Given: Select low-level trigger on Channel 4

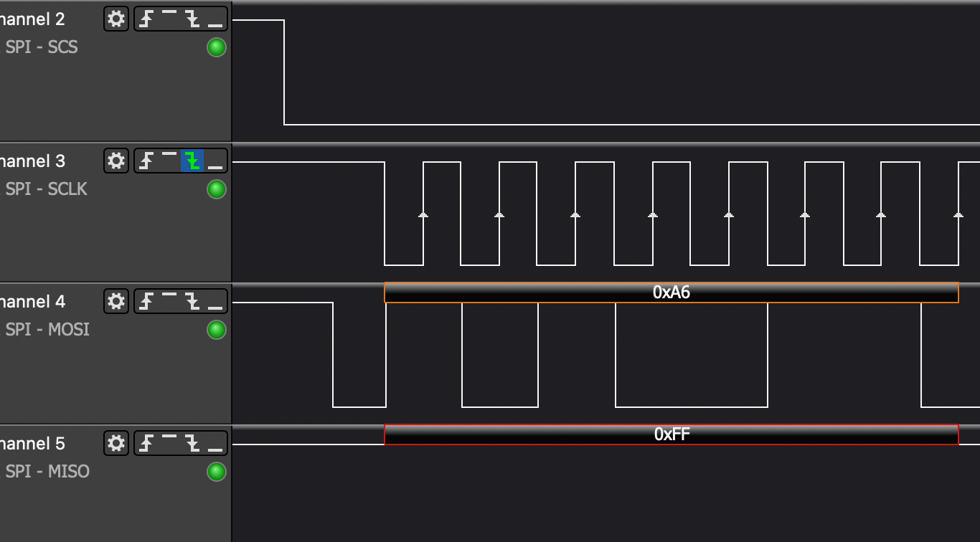Looking at the screenshot, I should 213,301.
